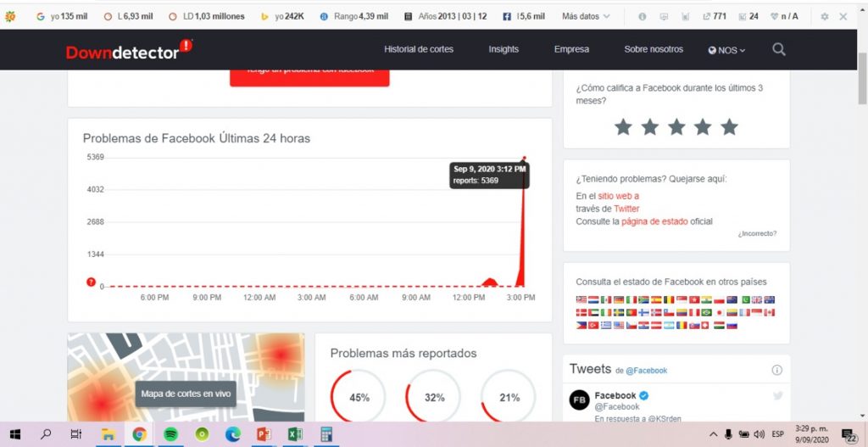Click the Facebook icon showing 5,6 mil
Screen dimensions: 868x447
[x=507, y=17]
